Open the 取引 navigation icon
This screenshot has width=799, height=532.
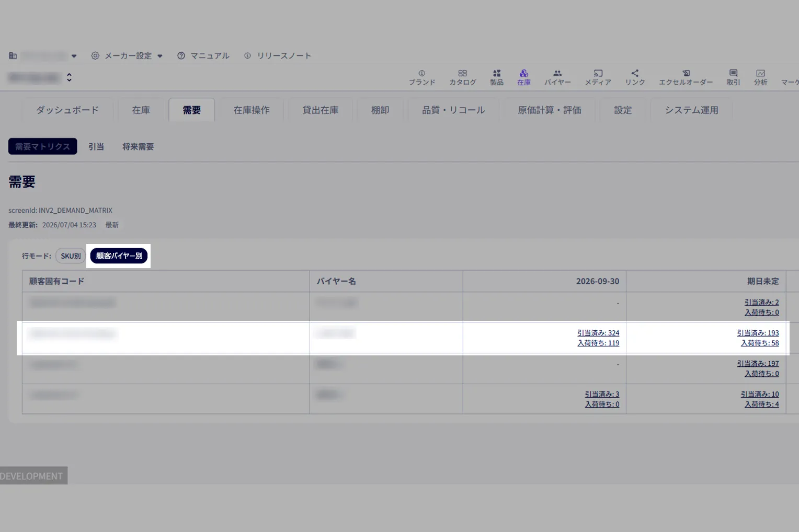click(x=733, y=77)
